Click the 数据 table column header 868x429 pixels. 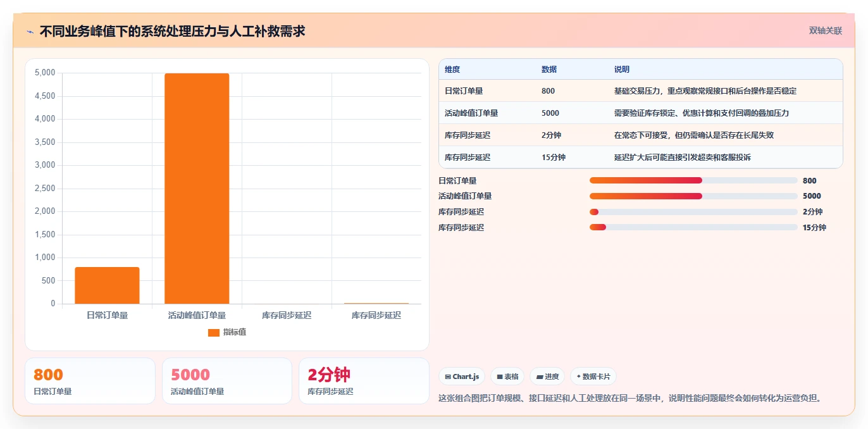(x=549, y=70)
